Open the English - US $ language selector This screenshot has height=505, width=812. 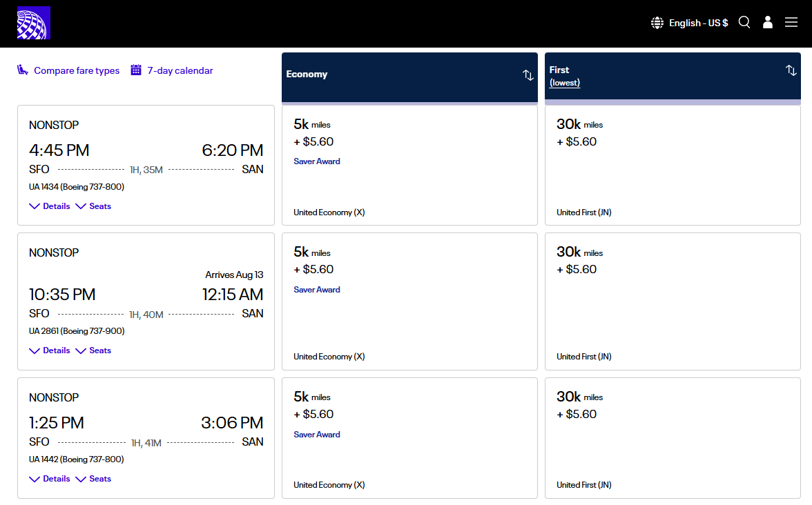(698, 23)
